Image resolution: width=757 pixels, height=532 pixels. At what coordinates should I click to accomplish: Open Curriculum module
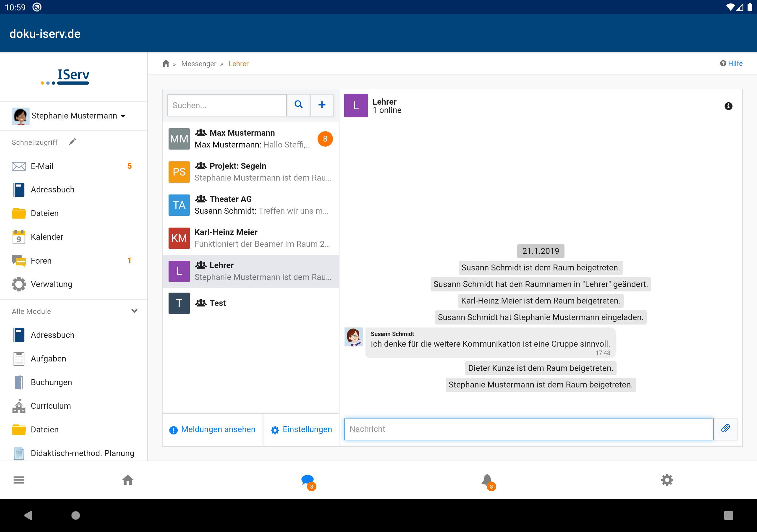tap(73, 406)
